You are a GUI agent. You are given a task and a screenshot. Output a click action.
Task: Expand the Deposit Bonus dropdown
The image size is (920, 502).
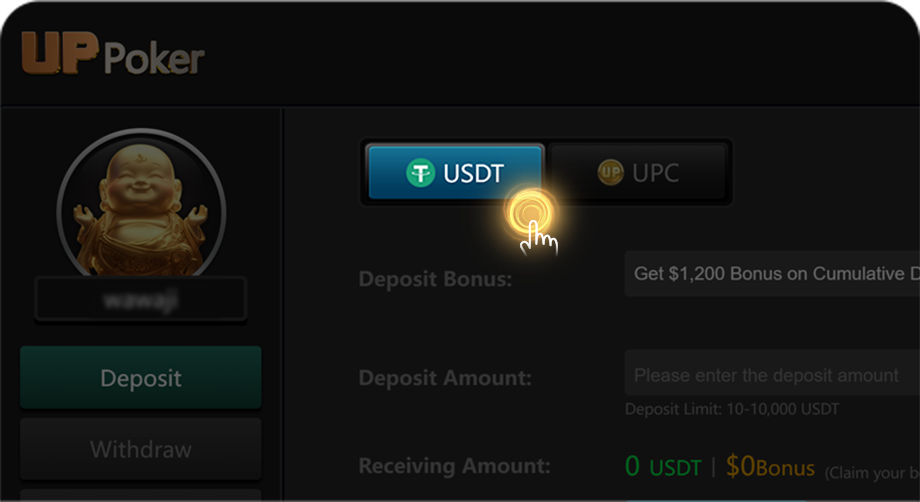pos(770,273)
